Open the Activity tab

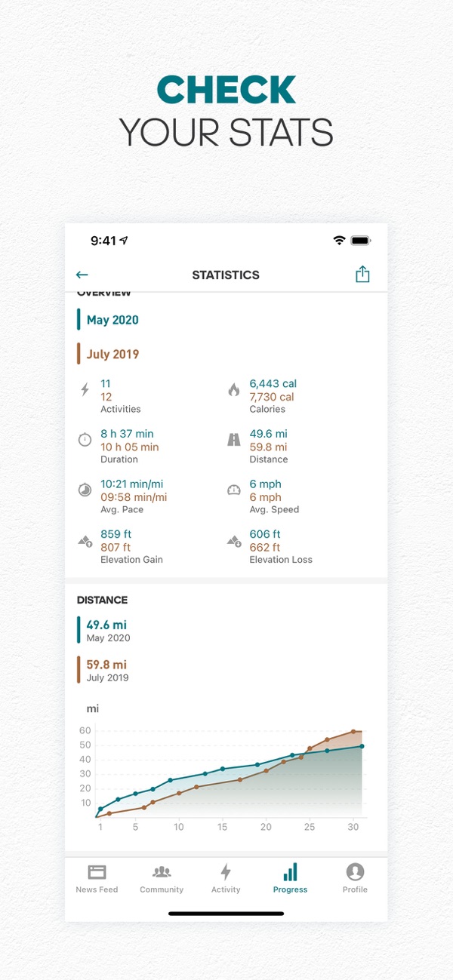tap(226, 879)
